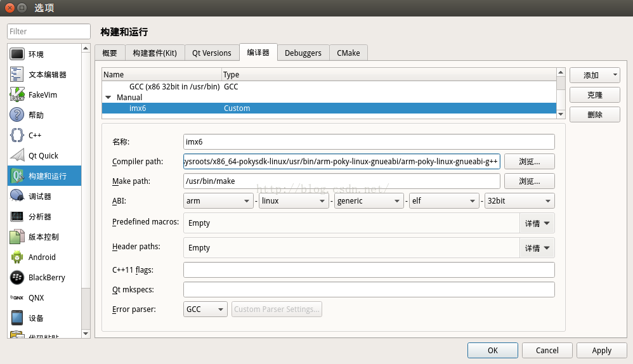633x364 pixels.
Task: Switch to the 构建套件(Kit) tab
Action: [x=155, y=53]
